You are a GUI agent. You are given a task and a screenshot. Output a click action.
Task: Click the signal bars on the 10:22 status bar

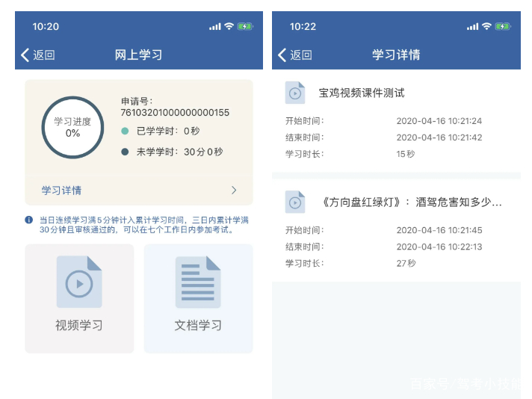point(473,27)
